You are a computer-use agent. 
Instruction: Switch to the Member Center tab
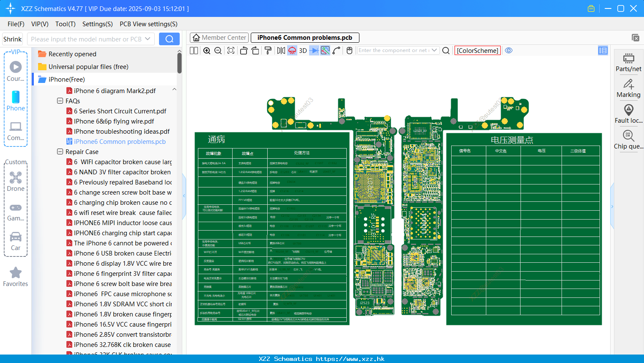219,38
